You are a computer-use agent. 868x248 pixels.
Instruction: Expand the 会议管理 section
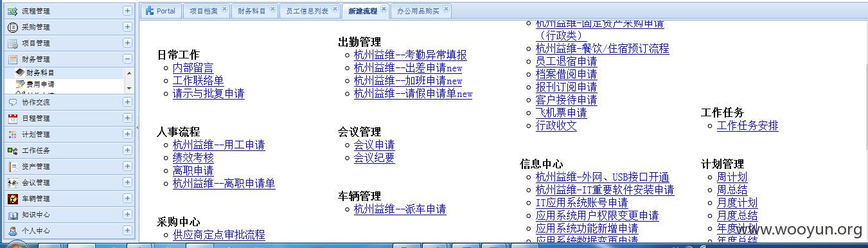click(x=127, y=182)
